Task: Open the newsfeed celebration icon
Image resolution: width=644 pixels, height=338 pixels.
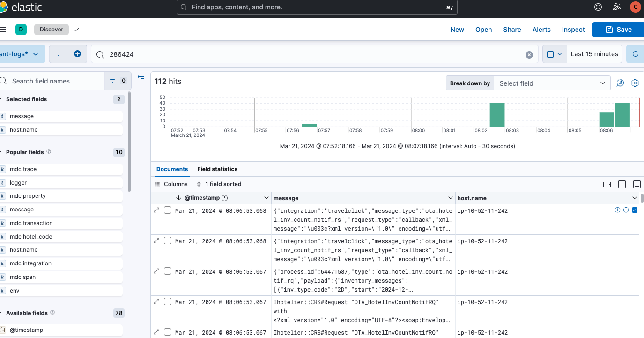Action: (x=617, y=7)
